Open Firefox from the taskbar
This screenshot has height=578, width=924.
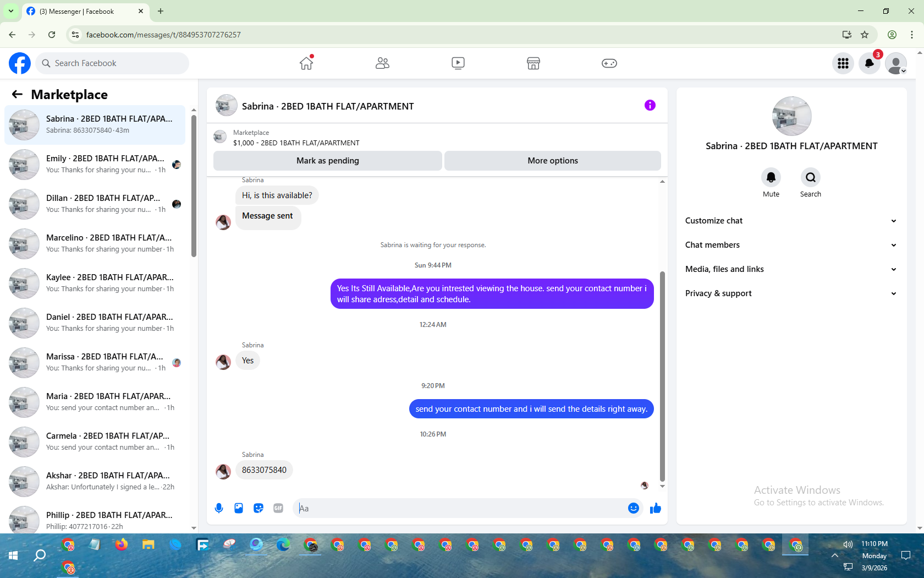click(x=121, y=545)
